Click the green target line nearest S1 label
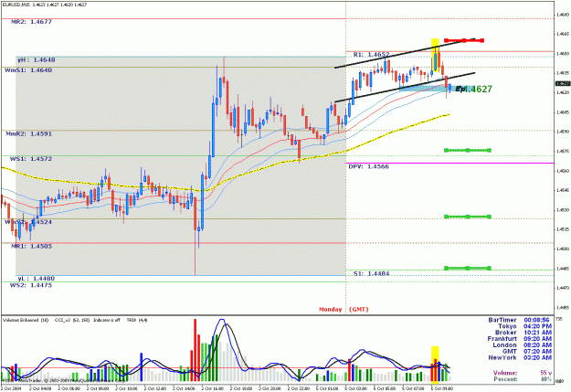 click(x=468, y=268)
